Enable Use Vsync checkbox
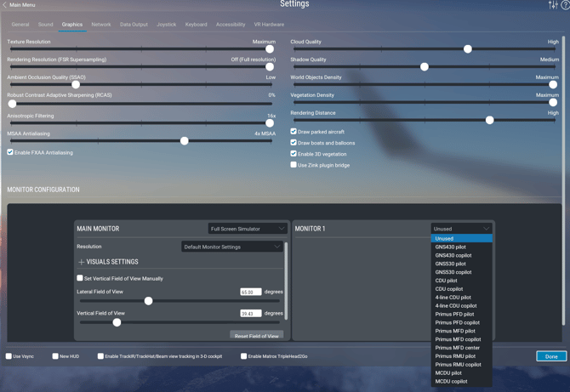 coord(9,356)
